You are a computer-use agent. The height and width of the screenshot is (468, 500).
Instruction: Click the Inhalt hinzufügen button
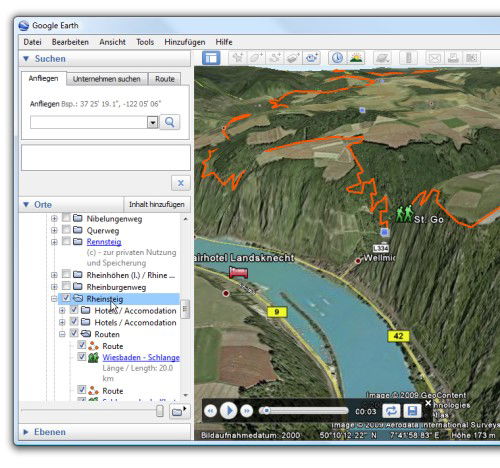[157, 204]
